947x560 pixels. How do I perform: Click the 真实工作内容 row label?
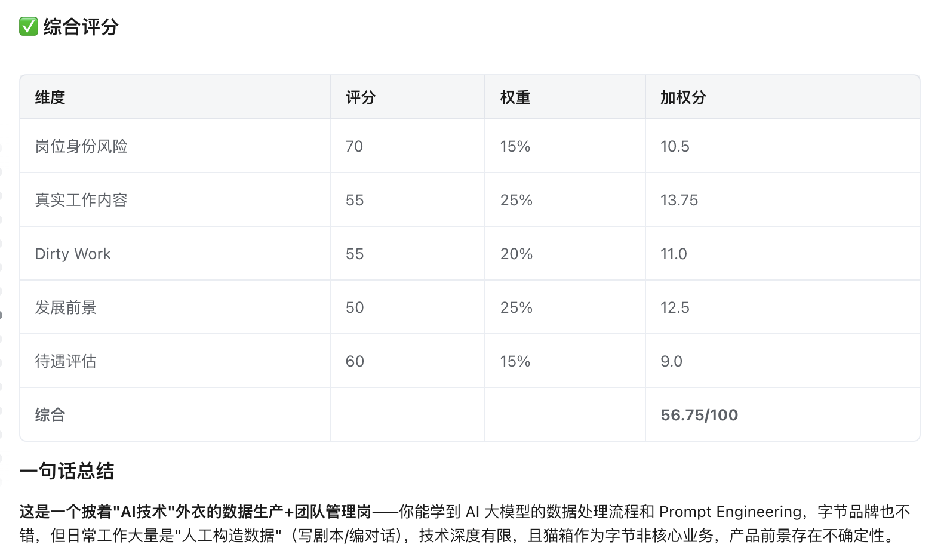pos(81,200)
